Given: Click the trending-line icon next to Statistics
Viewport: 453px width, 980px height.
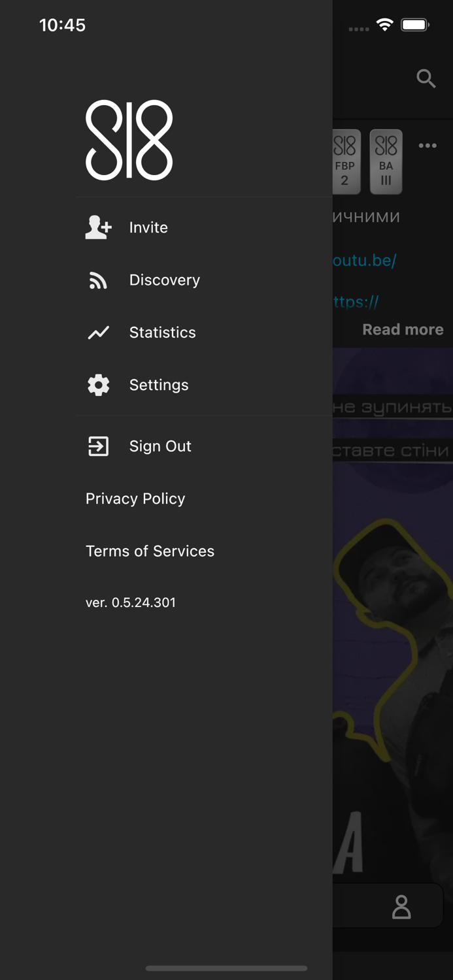Looking at the screenshot, I should tap(98, 332).
